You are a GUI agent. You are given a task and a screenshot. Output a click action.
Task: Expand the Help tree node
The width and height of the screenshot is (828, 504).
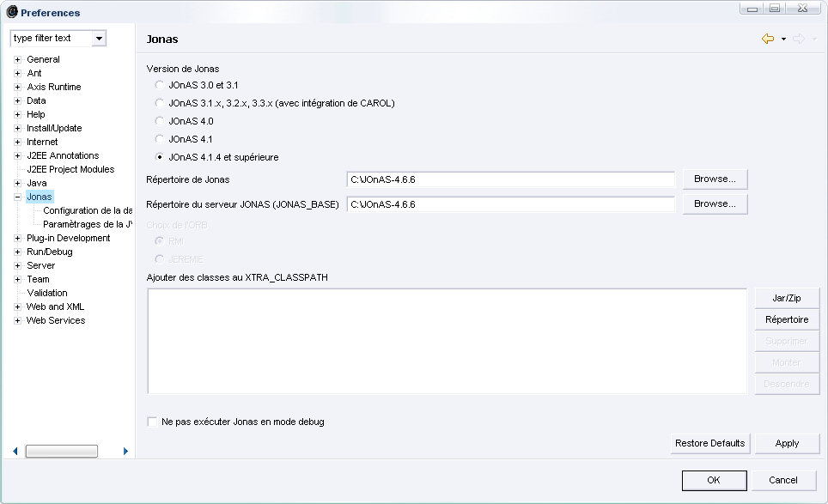tap(17, 114)
